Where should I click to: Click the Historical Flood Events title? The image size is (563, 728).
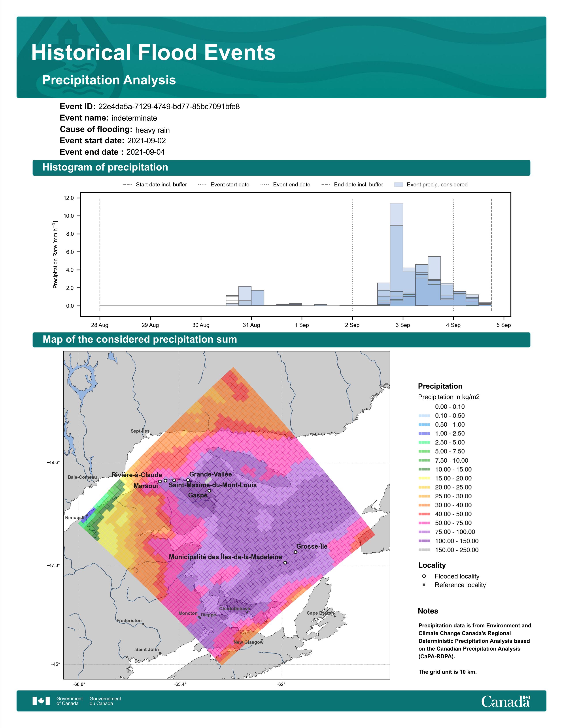(x=153, y=53)
